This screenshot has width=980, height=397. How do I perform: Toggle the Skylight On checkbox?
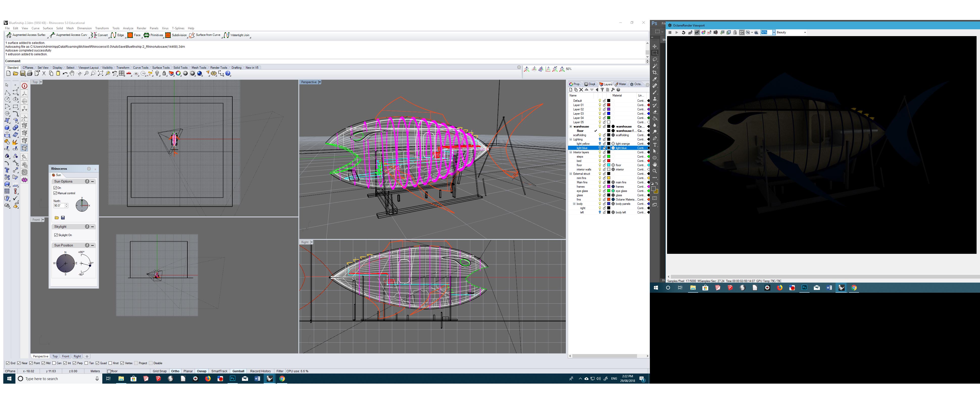pos(56,235)
